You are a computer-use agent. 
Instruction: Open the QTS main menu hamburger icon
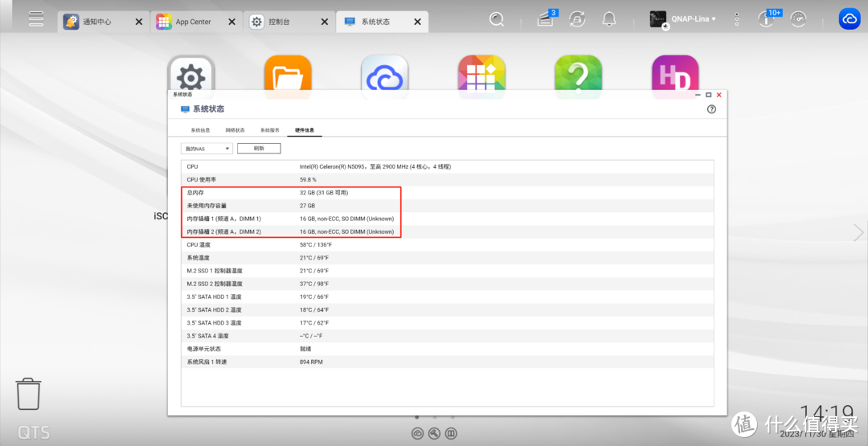pos(36,18)
